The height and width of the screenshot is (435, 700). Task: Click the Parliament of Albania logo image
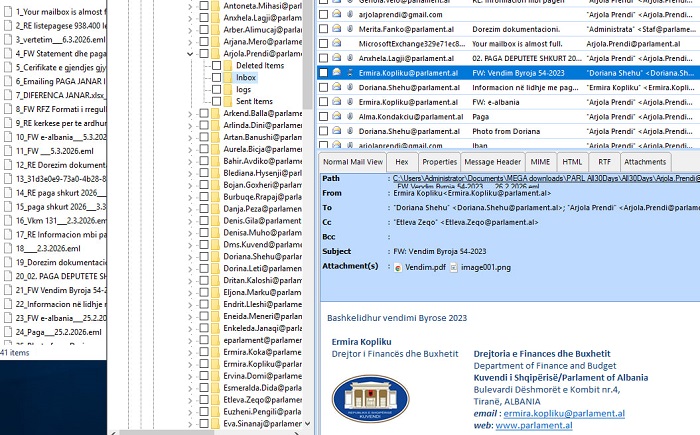(x=370, y=398)
